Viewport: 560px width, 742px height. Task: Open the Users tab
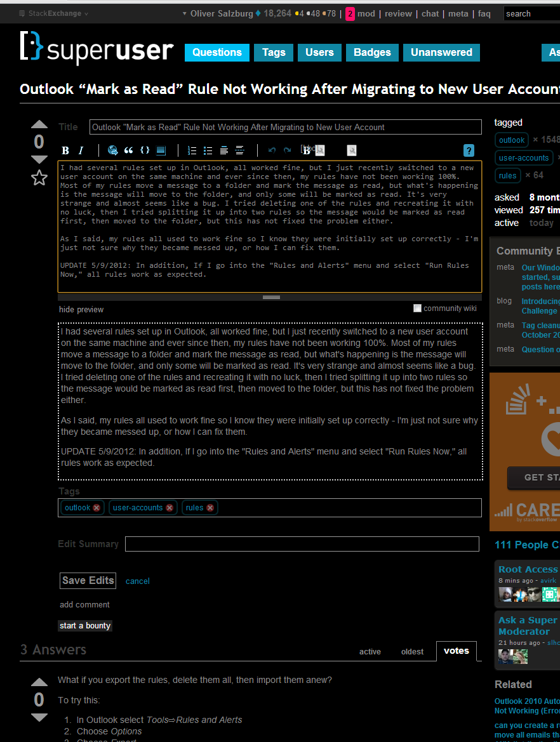(319, 53)
